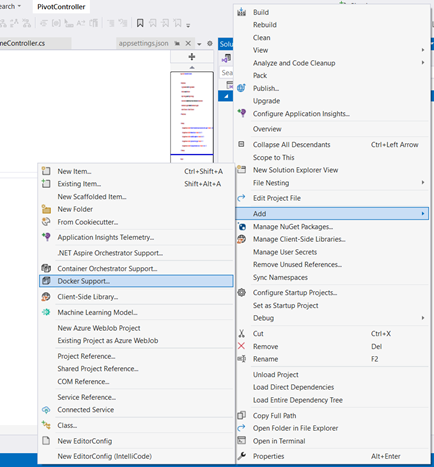
Task: Click the New Folder icon
Action: 46,209
